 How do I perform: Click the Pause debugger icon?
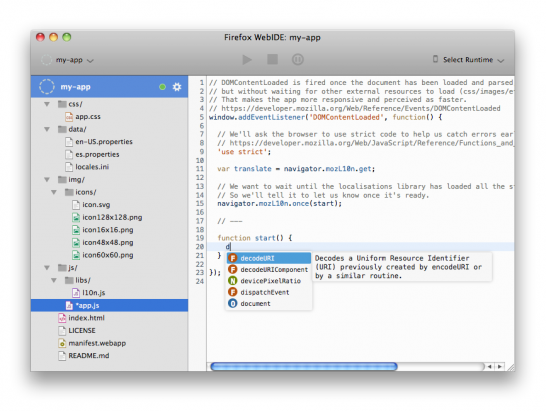pos(297,60)
